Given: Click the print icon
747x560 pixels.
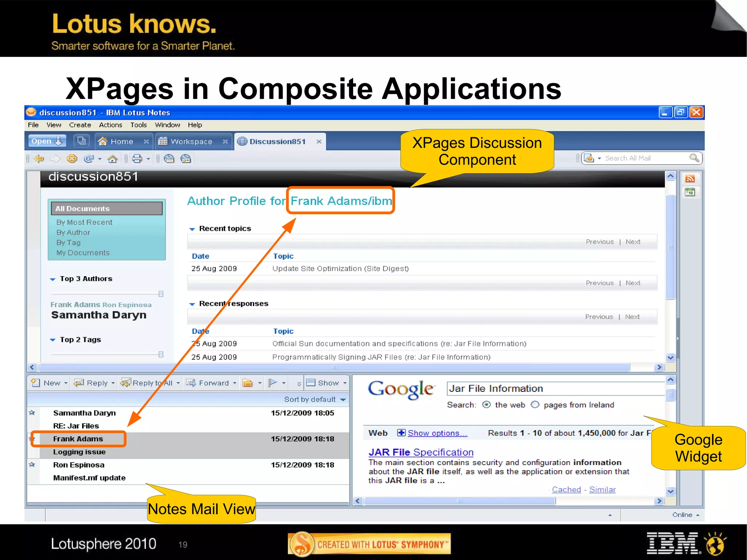Looking at the screenshot, I should pyautogui.click(x=137, y=159).
